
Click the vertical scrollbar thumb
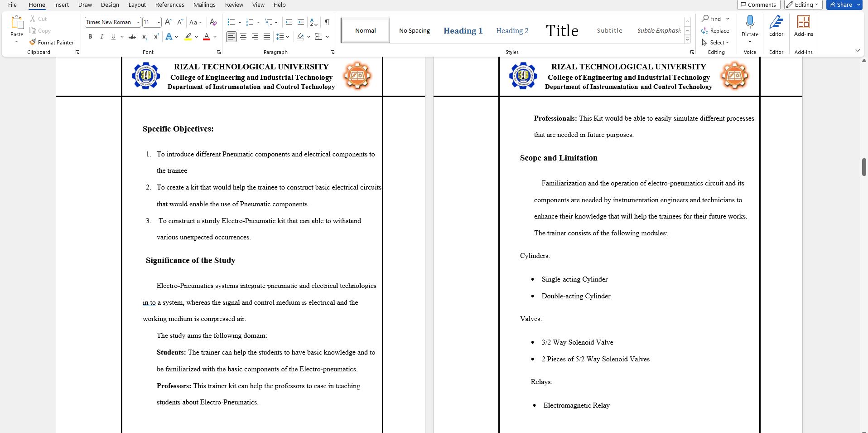(x=864, y=167)
